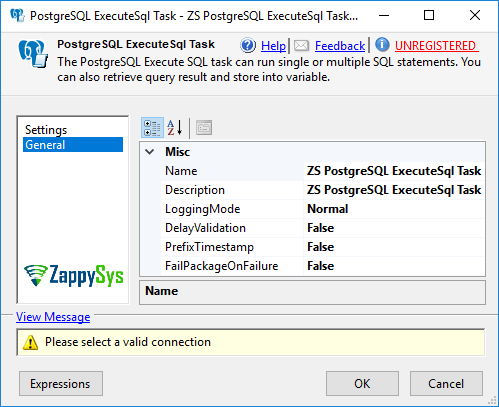This screenshot has height=407, width=499.
Task: Select the Name property row label
Action: pyautogui.click(x=181, y=171)
